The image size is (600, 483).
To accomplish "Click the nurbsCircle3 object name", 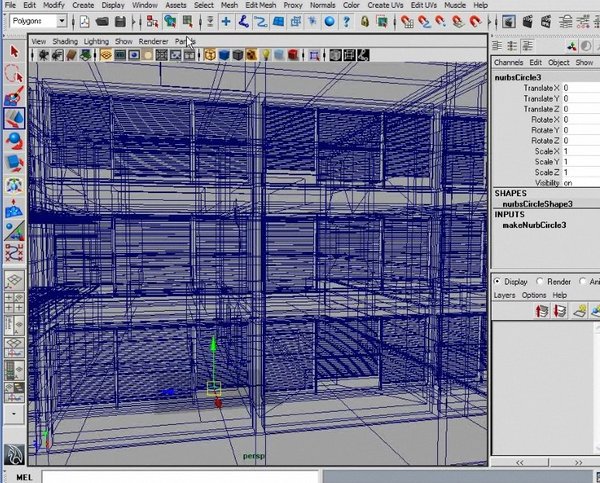I will [x=520, y=76].
